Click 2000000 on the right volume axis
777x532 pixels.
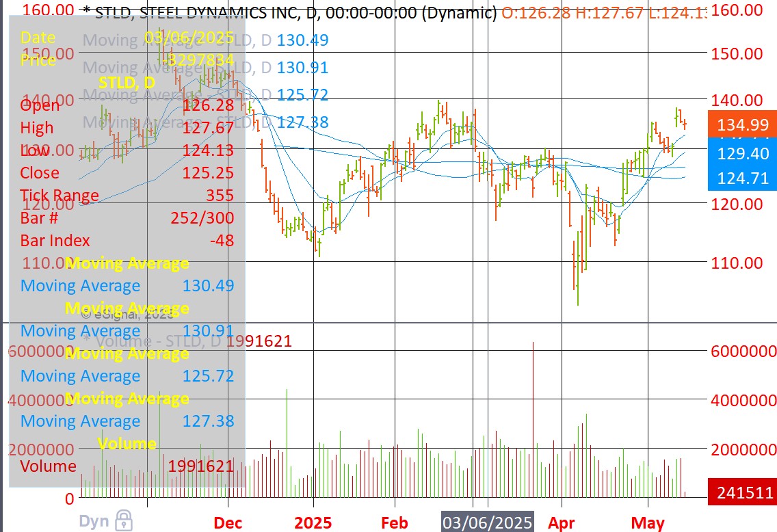pyautogui.click(x=743, y=450)
